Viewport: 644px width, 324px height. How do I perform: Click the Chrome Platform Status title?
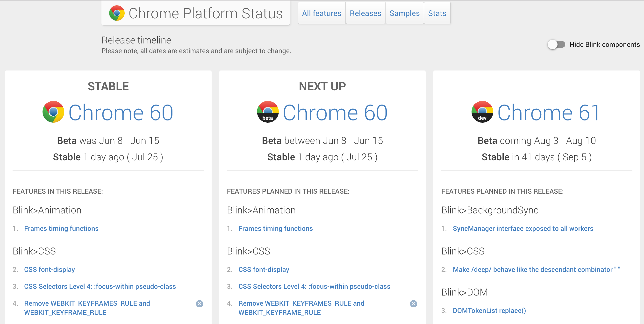(206, 13)
